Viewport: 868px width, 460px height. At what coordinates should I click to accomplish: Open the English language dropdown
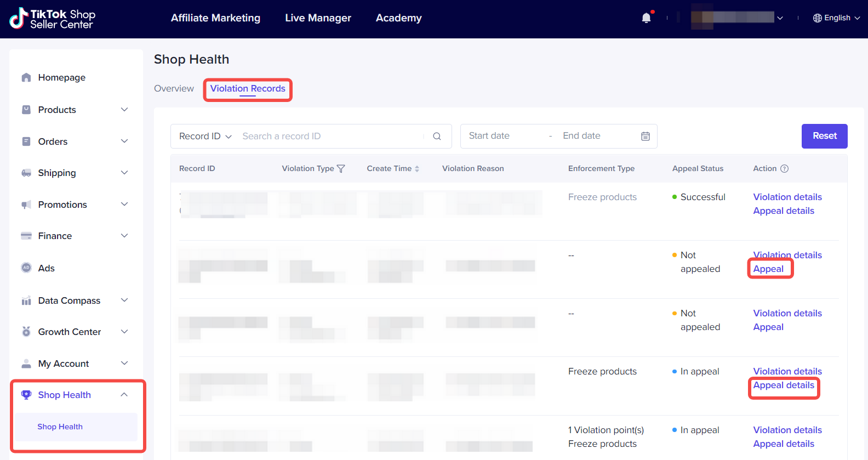coord(836,18)
